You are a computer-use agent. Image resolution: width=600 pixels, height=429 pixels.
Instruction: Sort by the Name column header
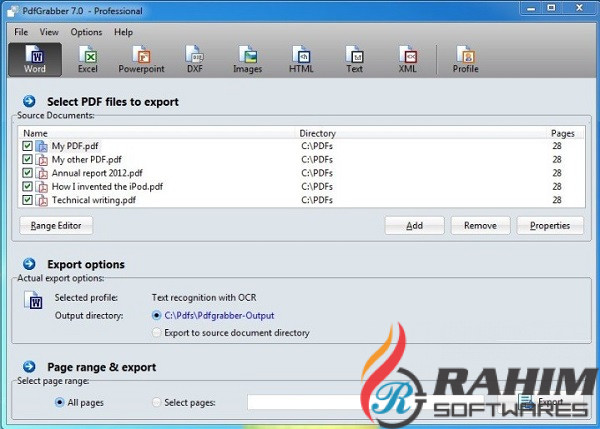[36, 133]
